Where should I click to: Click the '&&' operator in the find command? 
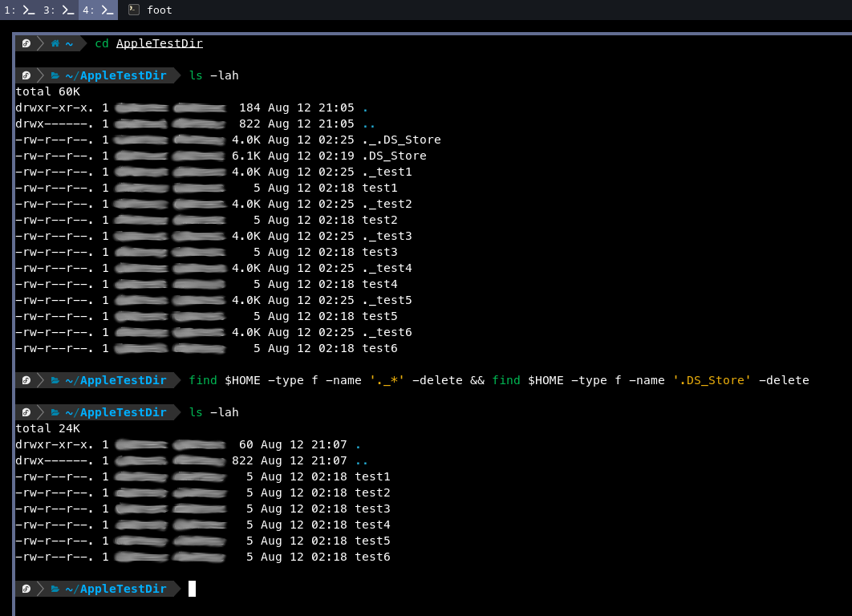[477, 380]
